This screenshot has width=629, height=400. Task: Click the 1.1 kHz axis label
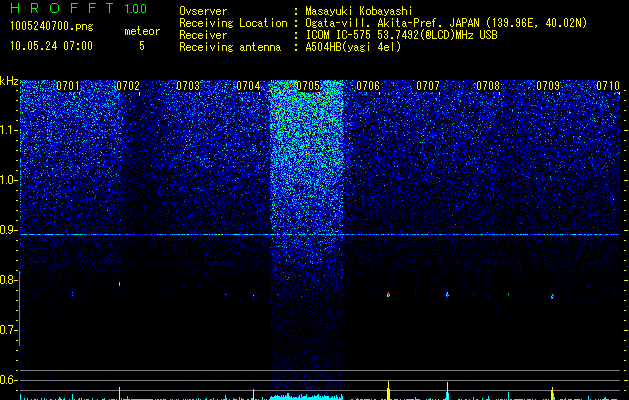9,130
